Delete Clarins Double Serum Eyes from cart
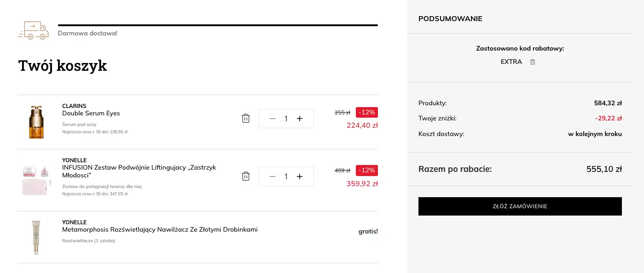 (246, 119)
